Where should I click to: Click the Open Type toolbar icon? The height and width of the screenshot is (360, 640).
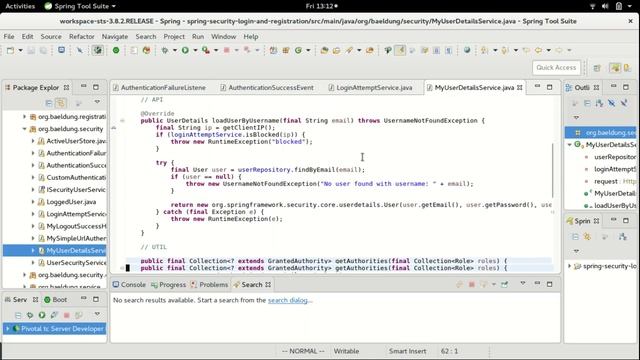tap(324, 50)
